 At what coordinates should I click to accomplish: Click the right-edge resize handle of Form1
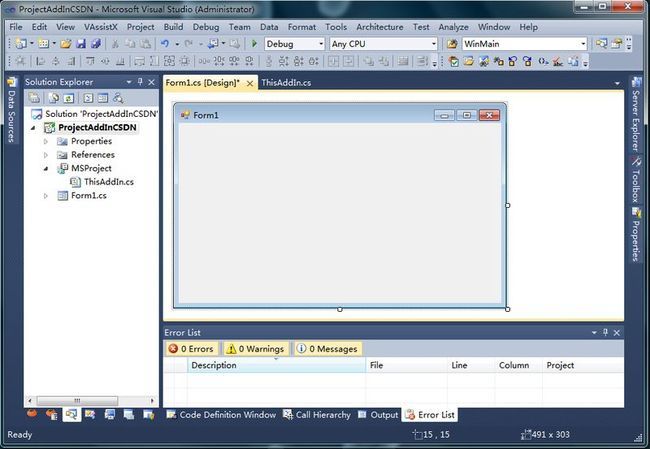508,205
